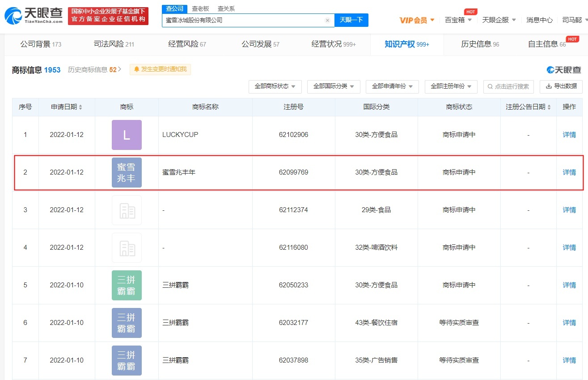Image resolution: width=588 pixels, height=380 pixels.
Task: Open the 全部国际分类 dropdown
Action: pyautogui.click(x=334, y=86)
